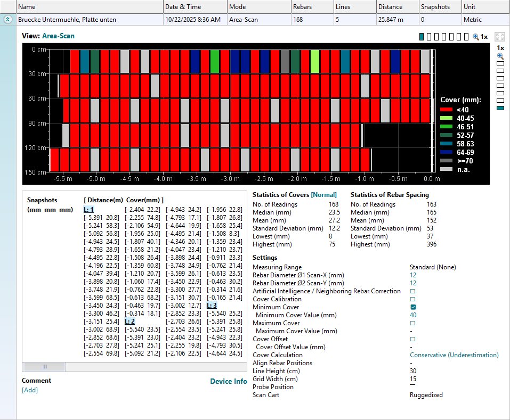The height and width of the screenshot is (420, 510).
Task: Enable the Maximum Cover checkbox
Action: pyautogui.click(x=412, y=323)
